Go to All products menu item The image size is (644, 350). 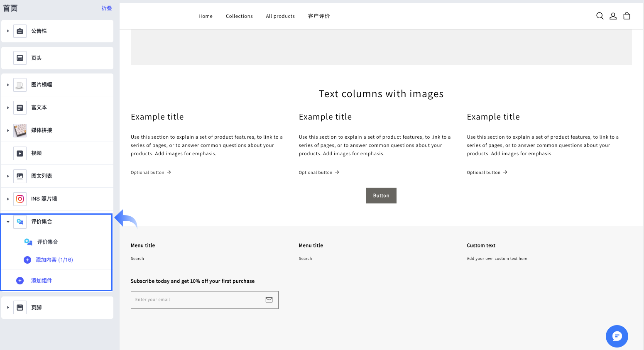(280, 16)
